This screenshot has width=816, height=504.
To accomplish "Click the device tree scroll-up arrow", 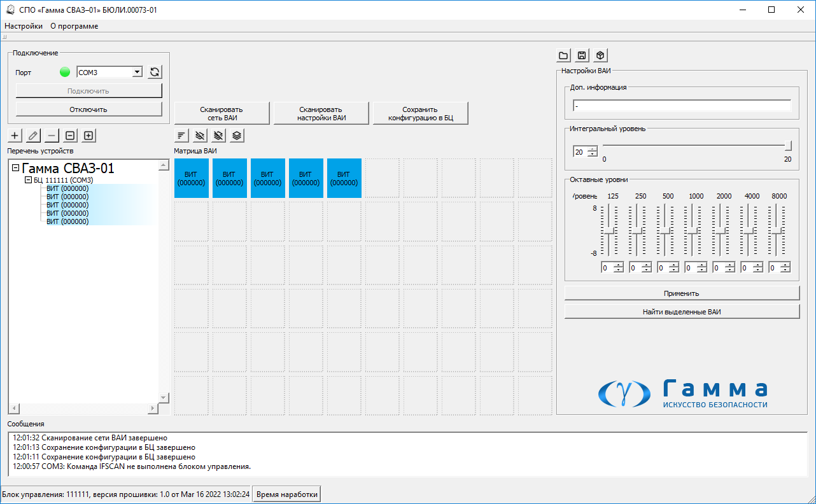I will [x=164, y=164].
